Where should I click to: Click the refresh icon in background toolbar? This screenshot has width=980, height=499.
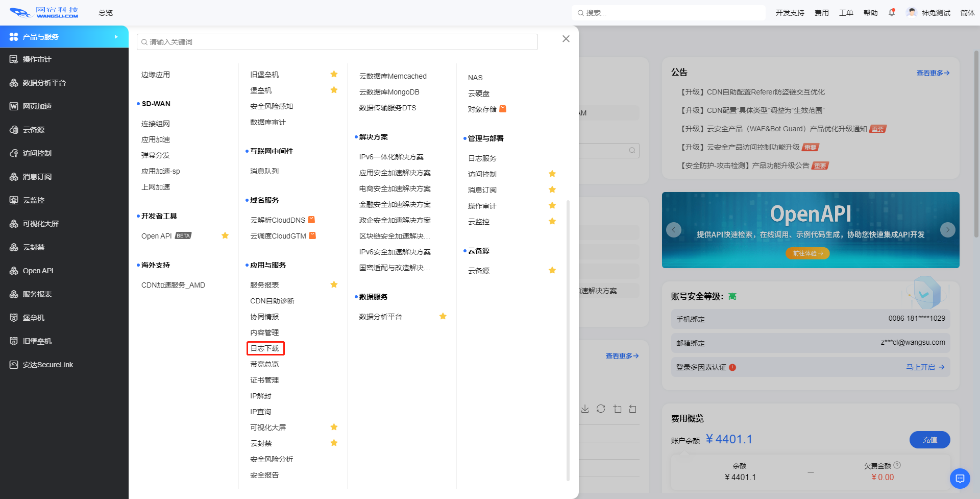tap(601, 409)
